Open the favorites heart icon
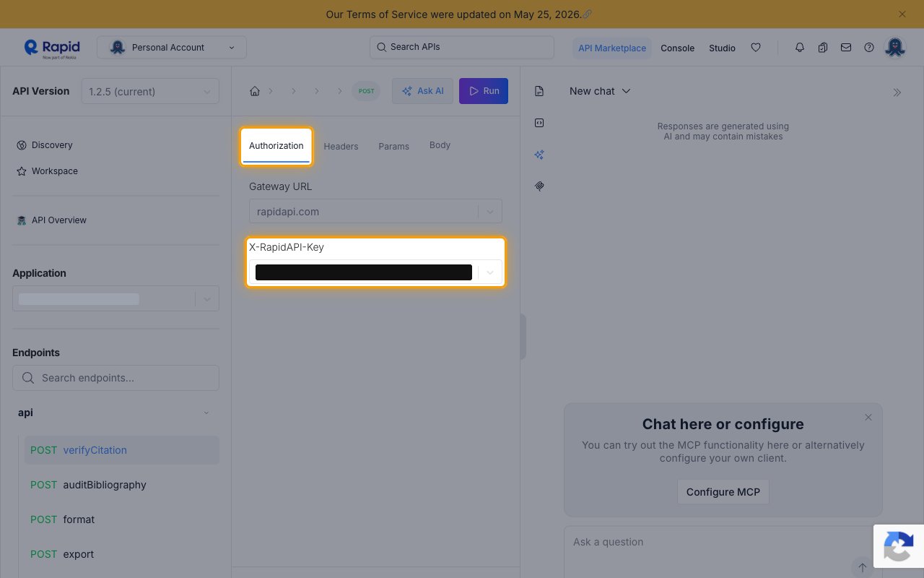The height and width of the screenshot is (578, 924). click(756, 48)
